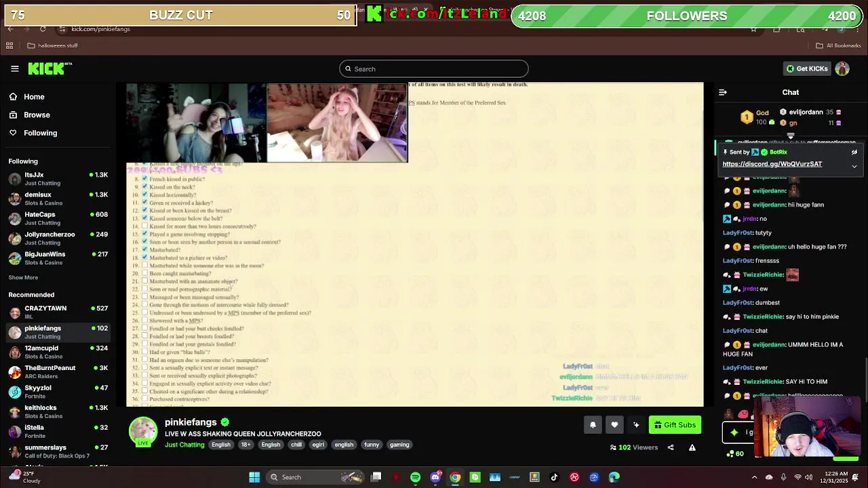Expand Show more followed channels
Screen dimensions: 868x488
(x=23, y=277)
